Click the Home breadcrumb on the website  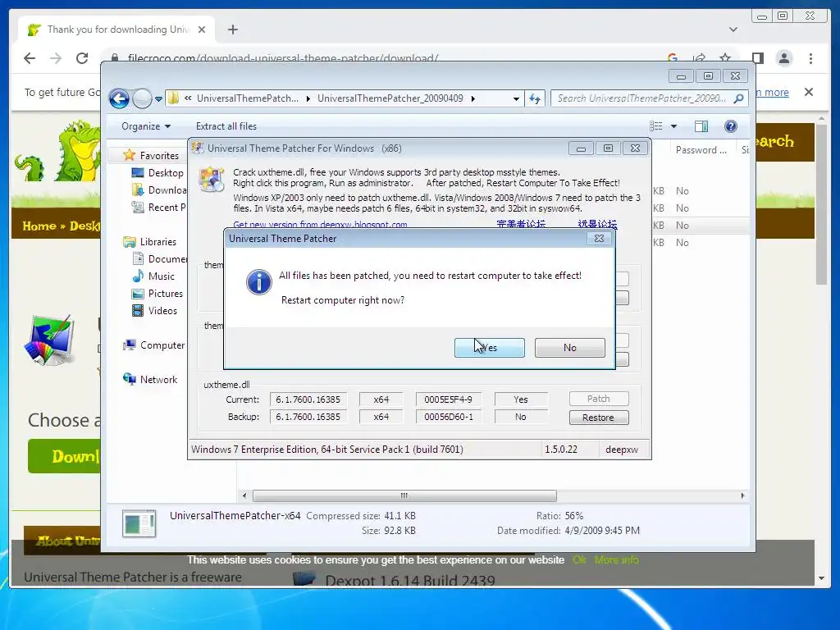coord(39,226)
